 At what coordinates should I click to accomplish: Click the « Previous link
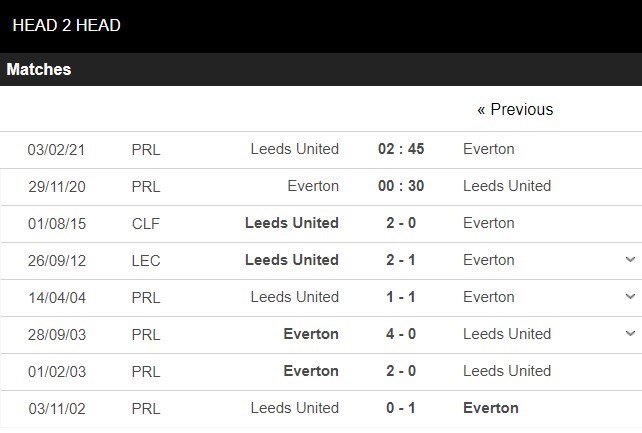pyautogui.click(x=515, y=110)
